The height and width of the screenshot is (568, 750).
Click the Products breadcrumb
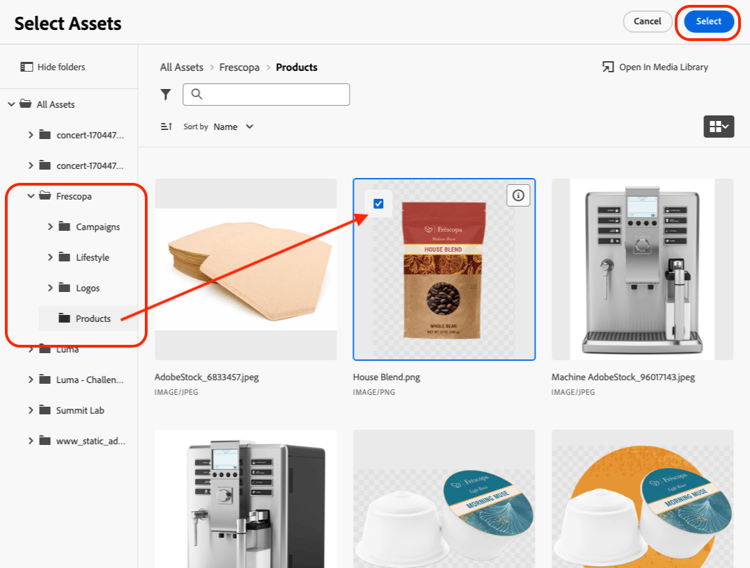(x=297, y=67)
